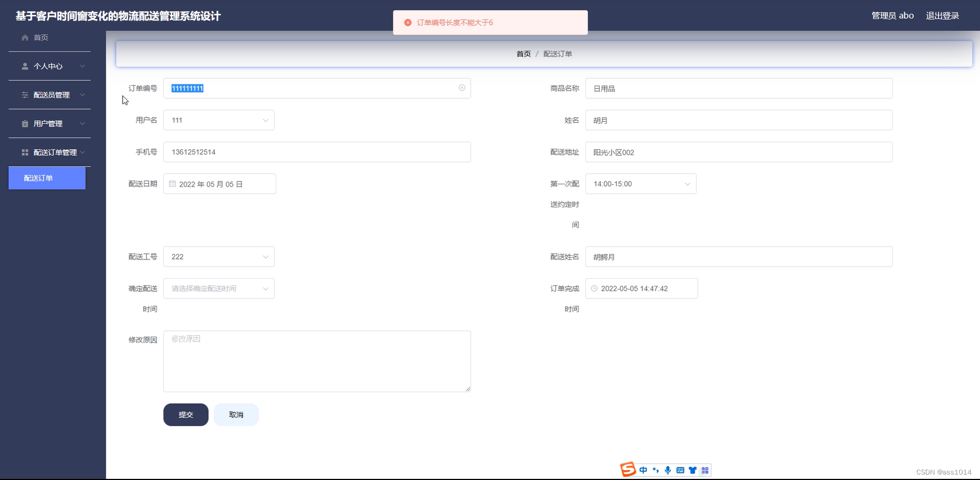The image size is (980, 480).
Task: Open 首页 in the sidebar
Action: [49, 37]
